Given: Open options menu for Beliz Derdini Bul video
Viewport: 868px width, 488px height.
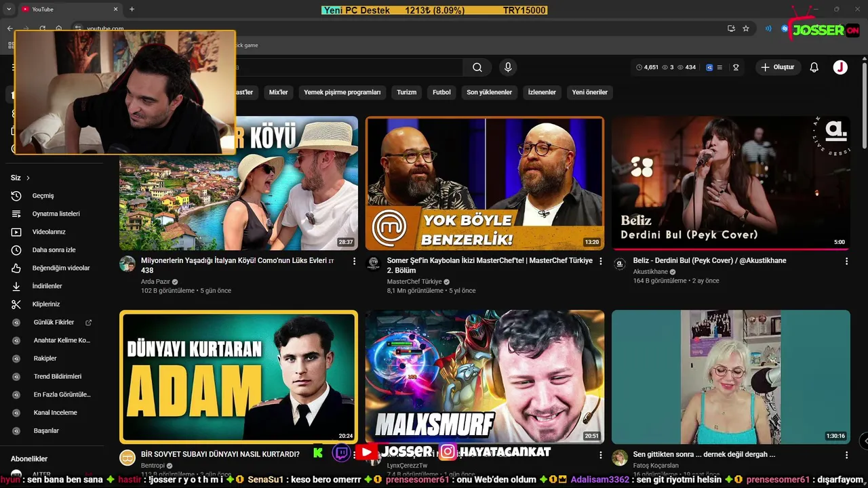Looking at the screenshot, I should (846, 261).
